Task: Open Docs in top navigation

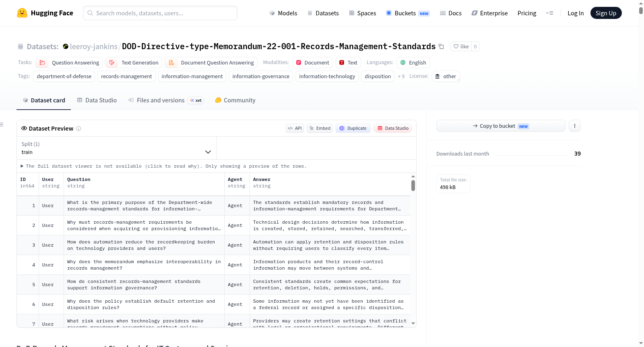Action: [x=451, y=13]
